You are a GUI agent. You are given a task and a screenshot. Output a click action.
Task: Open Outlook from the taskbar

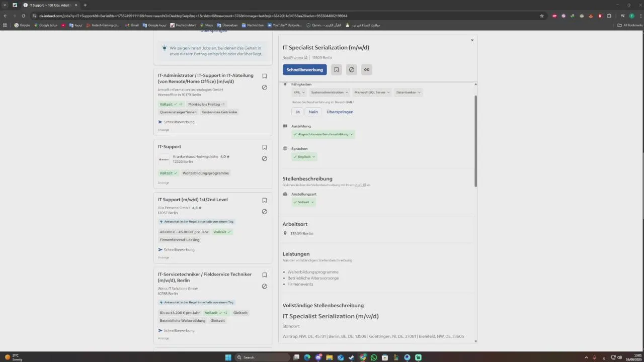pos(341,357)
